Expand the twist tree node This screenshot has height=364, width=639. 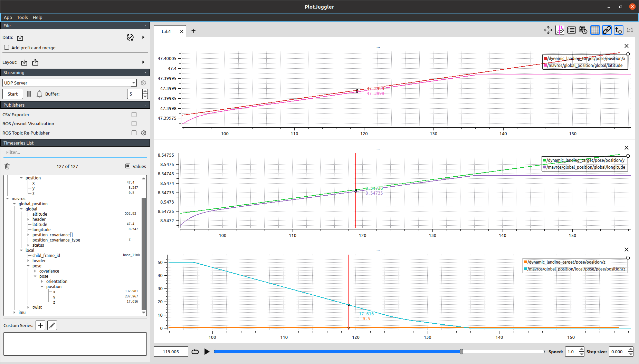tap(28, 307)
